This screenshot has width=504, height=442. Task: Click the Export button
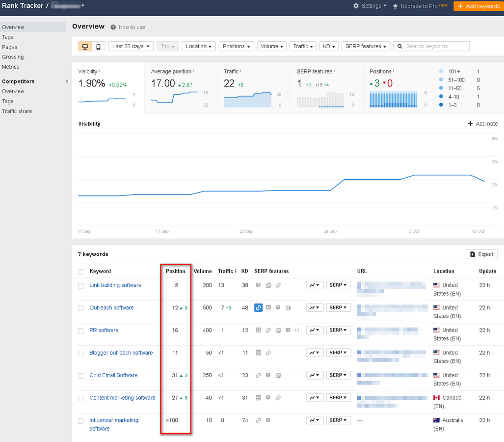pyautogui.click(x=482, y=254)
